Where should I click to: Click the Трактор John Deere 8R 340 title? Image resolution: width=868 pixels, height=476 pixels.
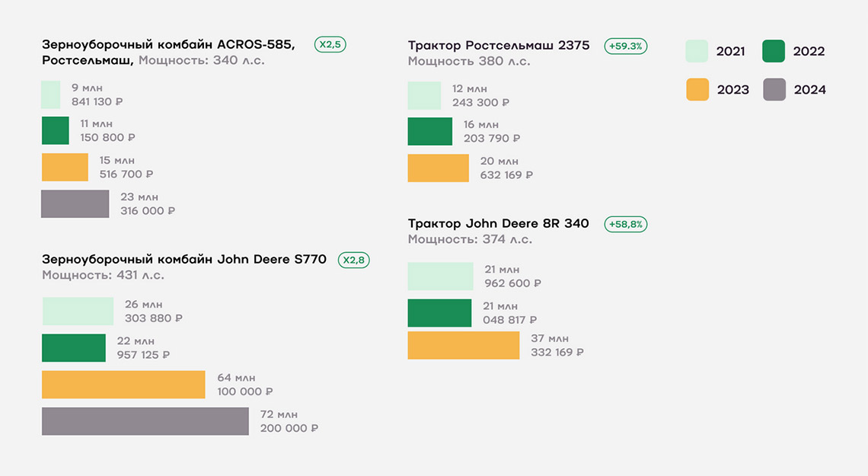click(x=498, y=224)
